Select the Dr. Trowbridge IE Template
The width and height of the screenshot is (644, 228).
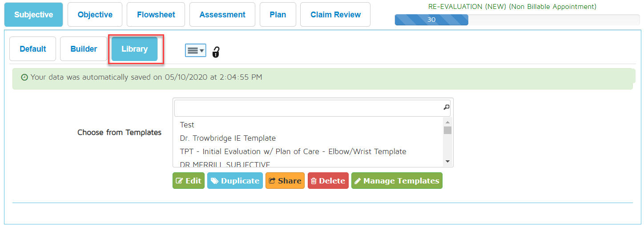point(228,138)
